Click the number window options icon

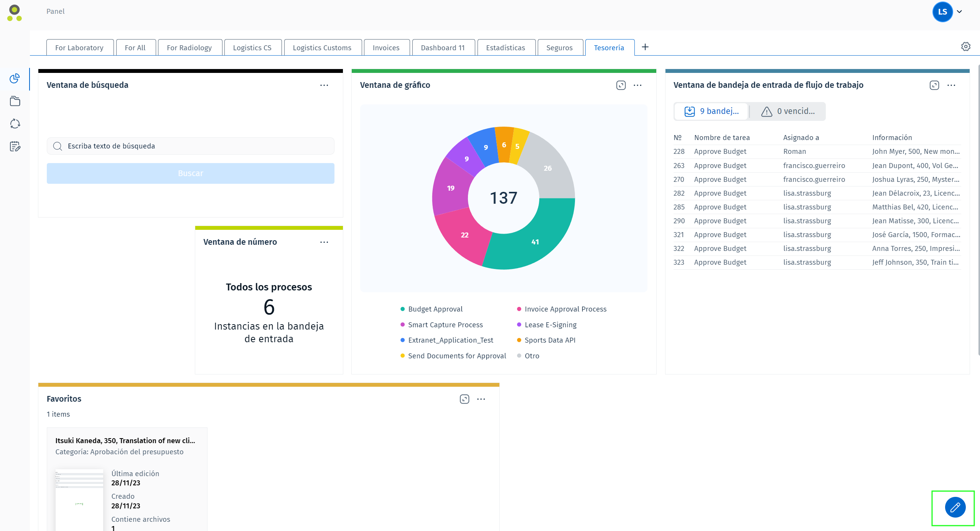tap(326, 242)
